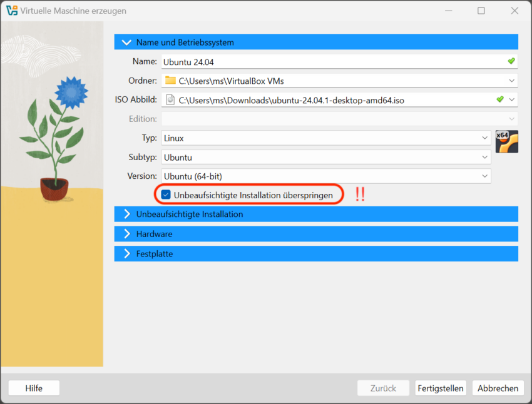Screen dimensions: 532x404
Task: Click the Hilfe button
Action: pos(33,388)
